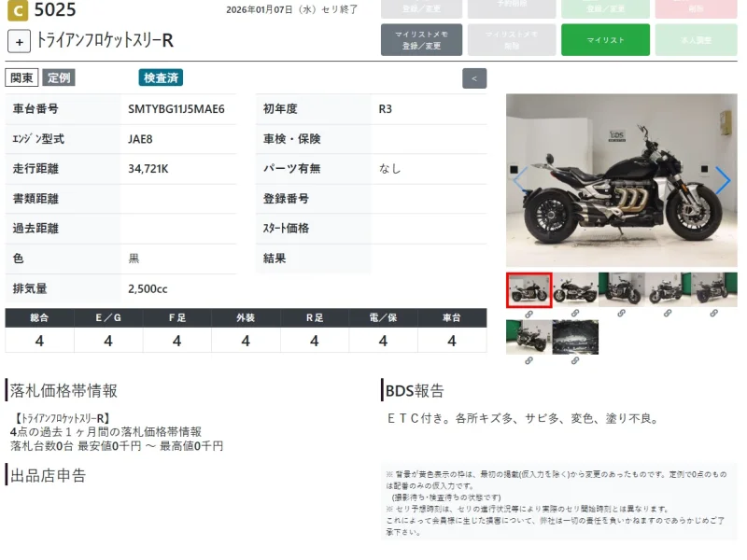Click the engine model value JAE8
This screenshot has width=747, height=560.
click(140, 139)
